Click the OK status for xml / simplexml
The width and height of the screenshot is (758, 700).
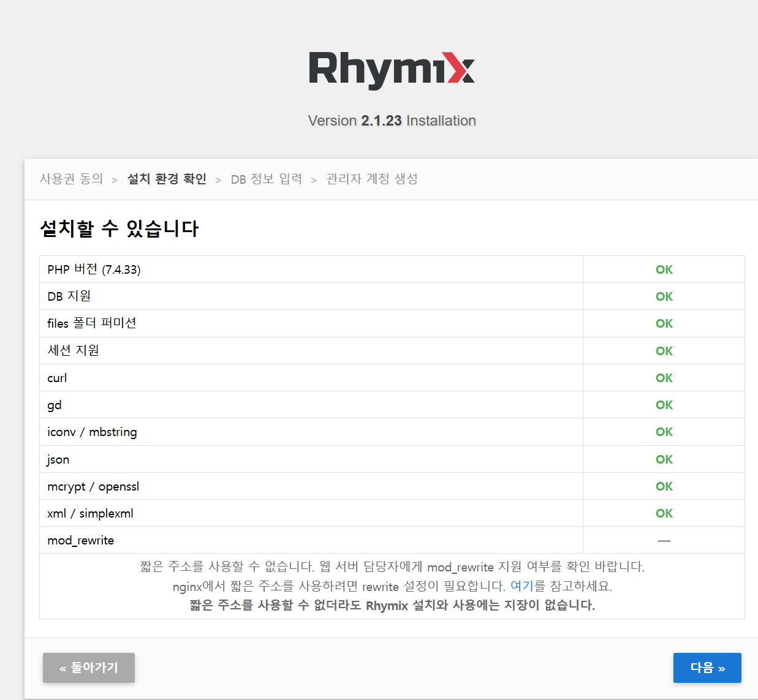click(664, 513)
